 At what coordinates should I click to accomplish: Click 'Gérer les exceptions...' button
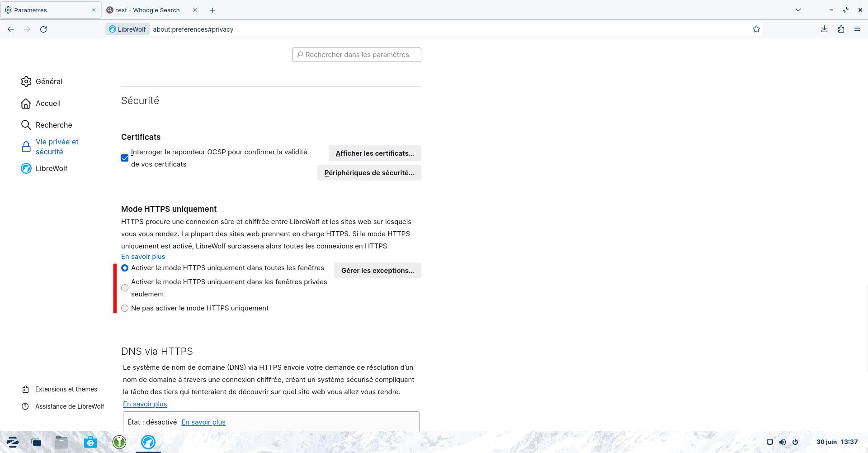tap(377, 271)
